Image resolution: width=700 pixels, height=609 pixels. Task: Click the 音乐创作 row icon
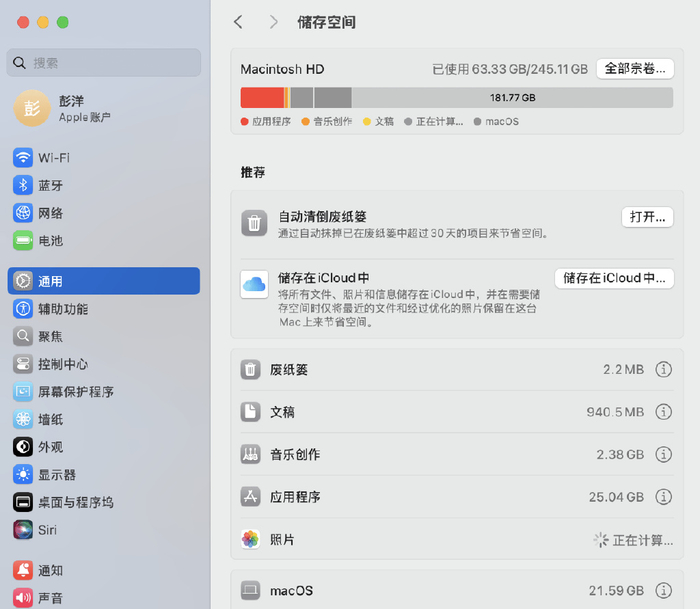[250, 454]
